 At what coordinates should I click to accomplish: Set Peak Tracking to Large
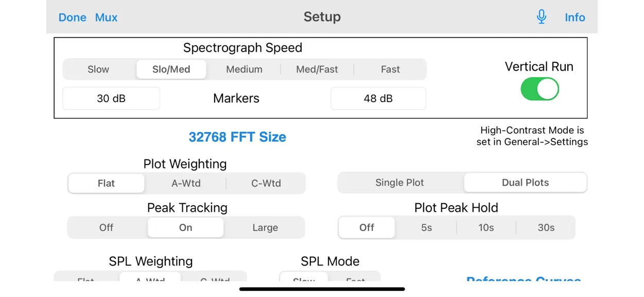pyautogui.click(x=265, y=227)
